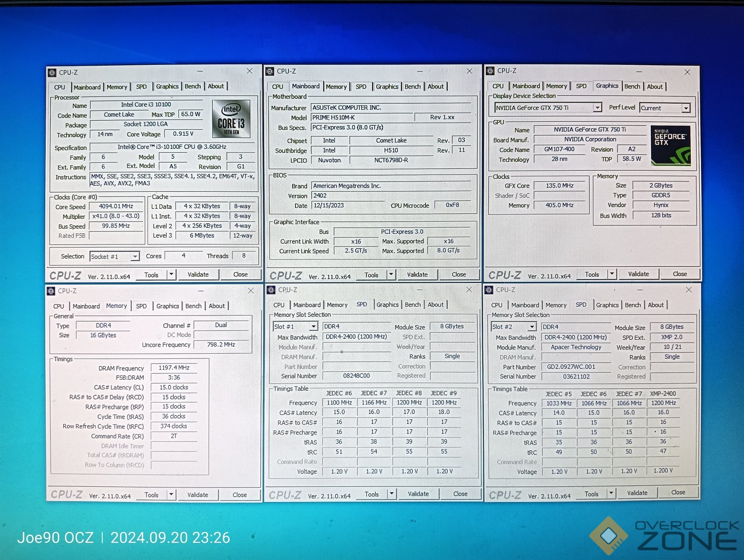Expand Tools arrow in the Slot #2 SPD window
This screenshot has height=560, width=744.
(611, 493)
